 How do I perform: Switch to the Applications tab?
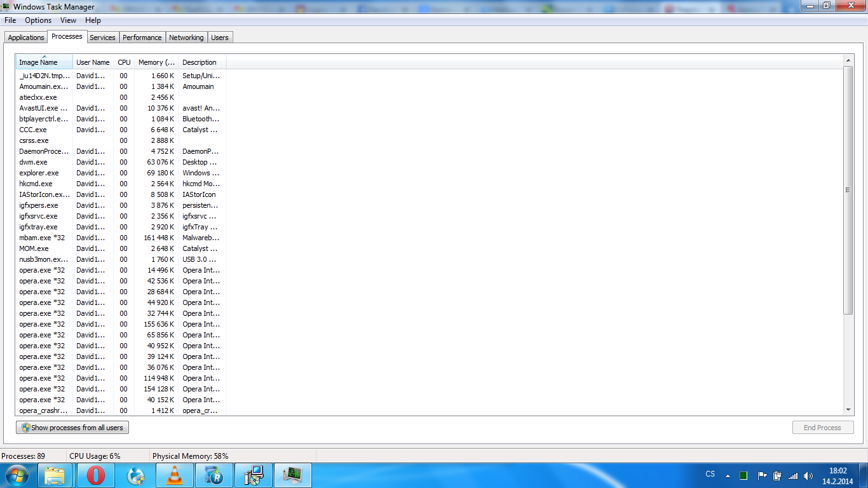pos(26,37)
